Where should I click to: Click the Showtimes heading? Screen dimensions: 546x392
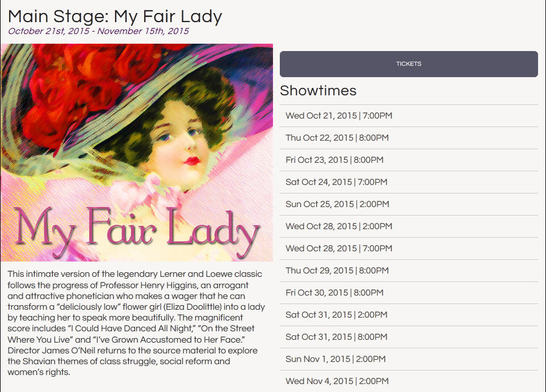click(x=318, y=91)
